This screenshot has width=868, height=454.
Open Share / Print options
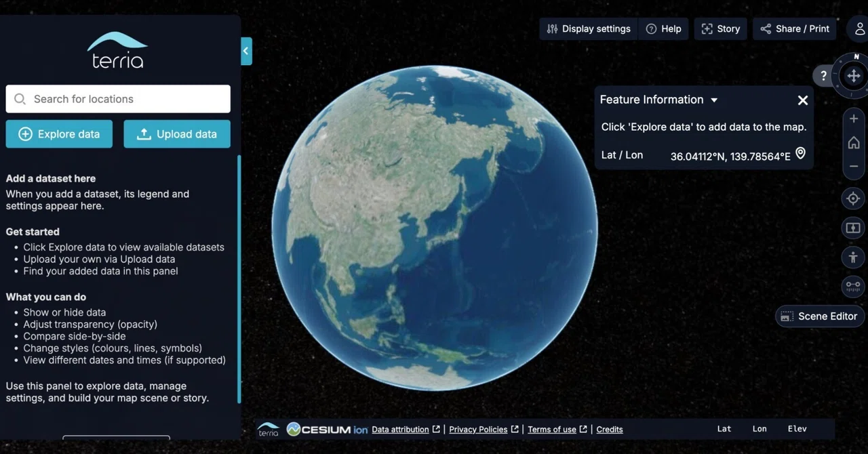(x=795, y=28)
